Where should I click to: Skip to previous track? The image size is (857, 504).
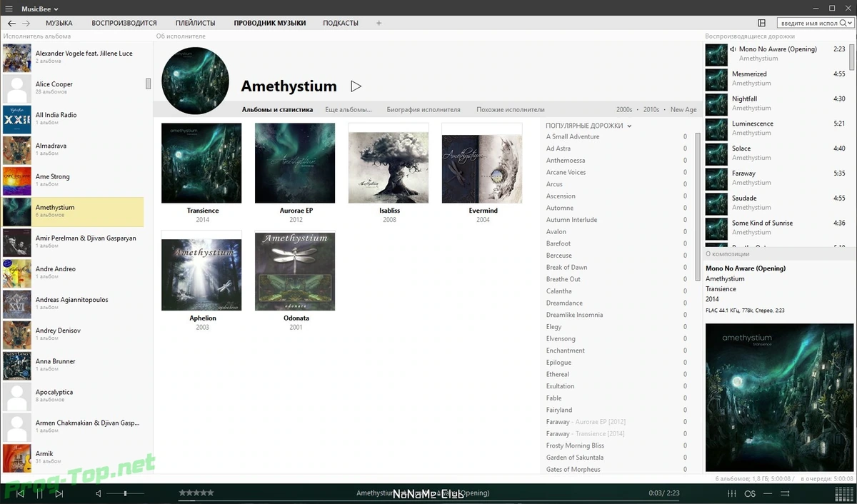20,493
